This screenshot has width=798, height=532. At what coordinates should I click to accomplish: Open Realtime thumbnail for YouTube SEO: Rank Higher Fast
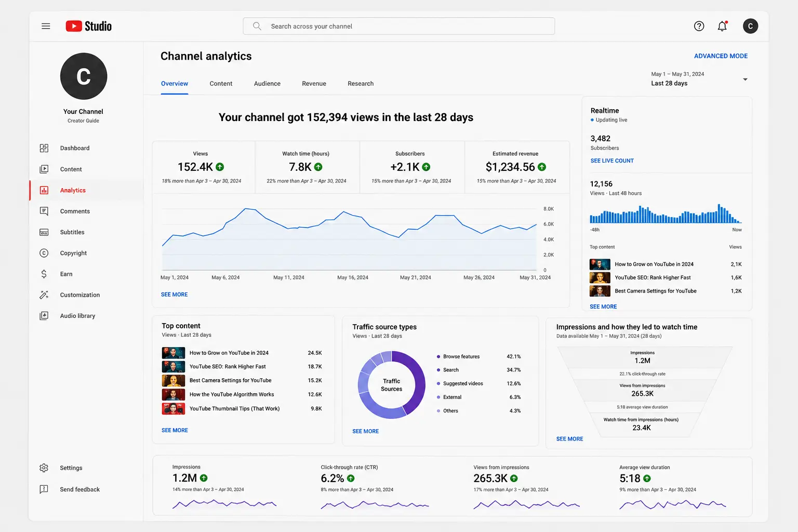click(600, 277)
